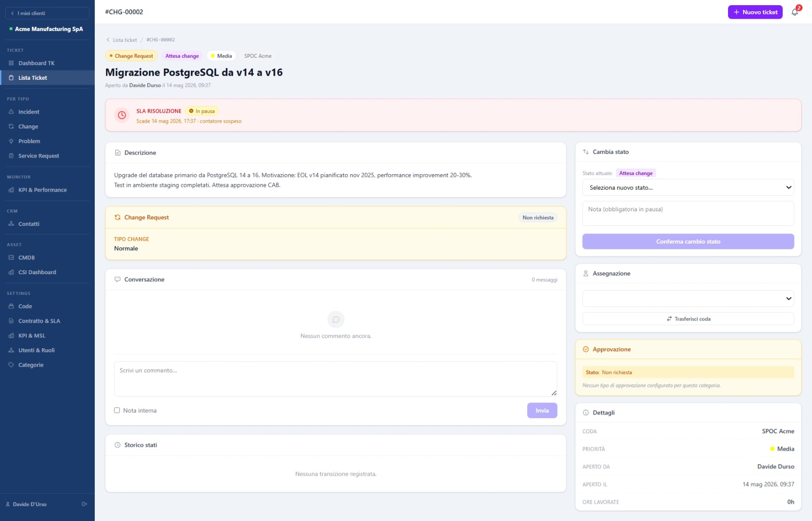This screenshot has width=812, height=521.
Task: Click the 0 messaggi counter
Action: pos(544,280)
